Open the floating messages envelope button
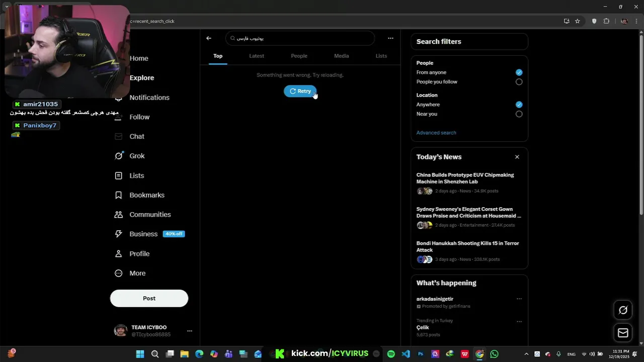Image resolution: width=644 pixels, height=362 pixels. [623, 333]
